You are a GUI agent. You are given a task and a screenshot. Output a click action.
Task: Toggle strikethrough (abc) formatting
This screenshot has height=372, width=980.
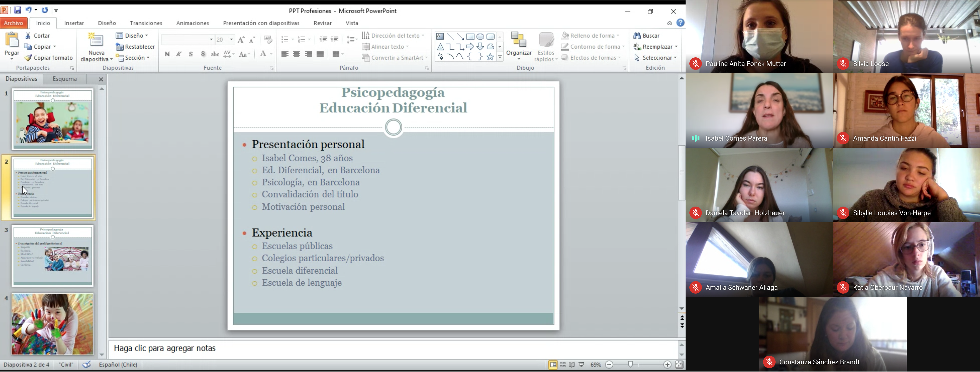pos(215,54)
